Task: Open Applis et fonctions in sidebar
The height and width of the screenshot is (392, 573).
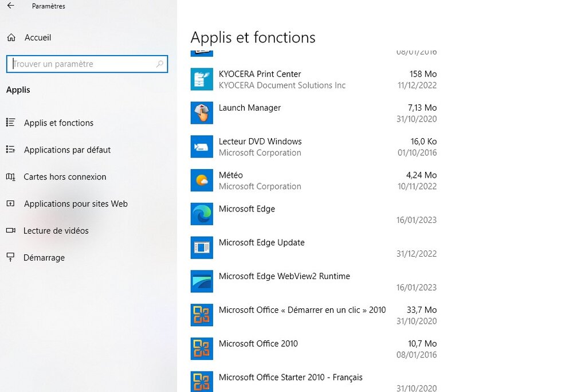Action: coord(58,123)
